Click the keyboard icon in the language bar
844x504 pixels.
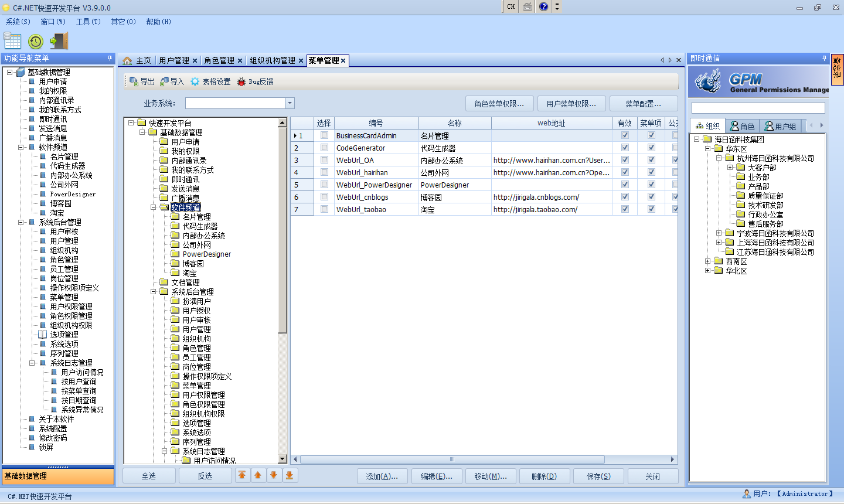tap(527, 6)
